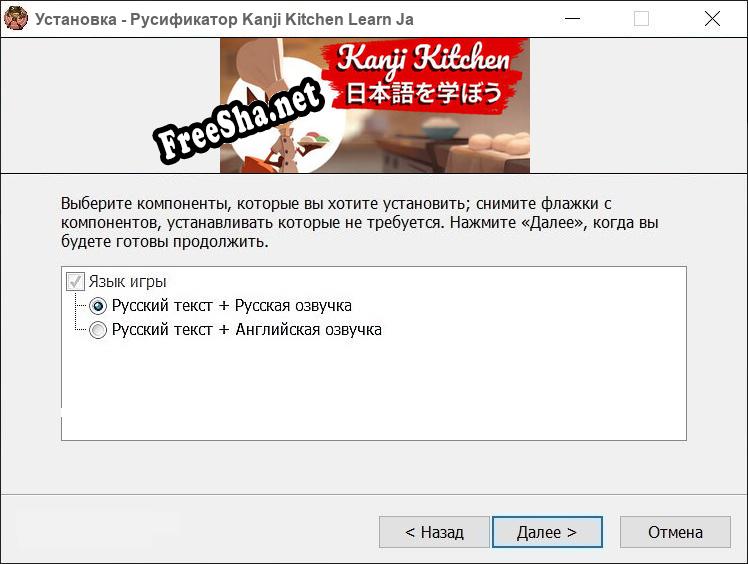Click the Kanji Kitchen logo in banner
The height and width of the screenshot is (564, 748).
pos(423,62)
